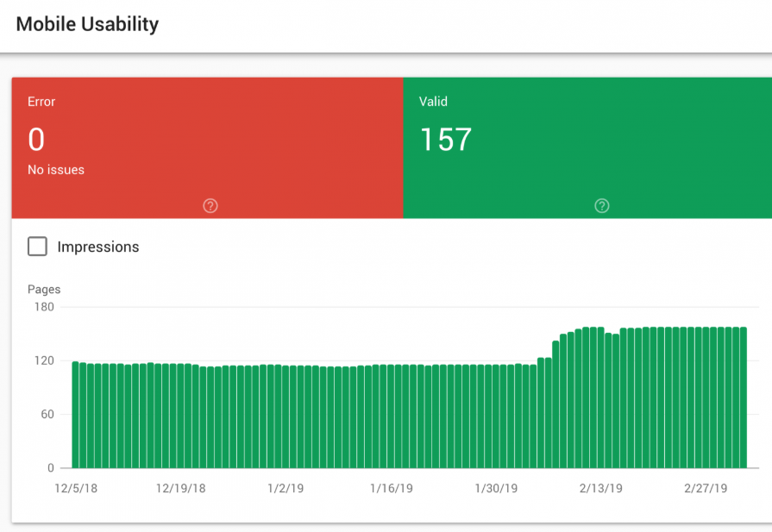This screenshot has height=532, width=772.
Task: Click the 180 y-axis value
Action: click(x=44, y=307)
